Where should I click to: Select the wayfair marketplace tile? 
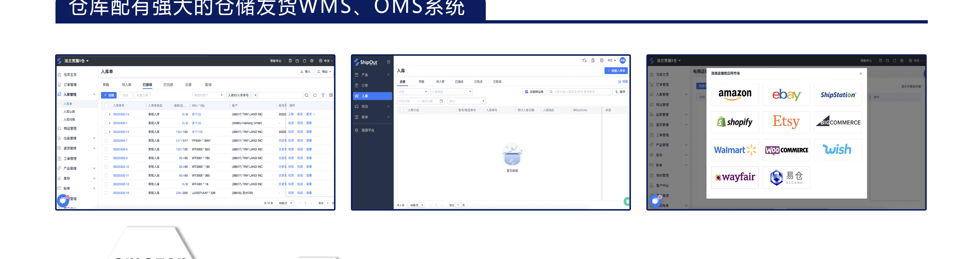735,177
